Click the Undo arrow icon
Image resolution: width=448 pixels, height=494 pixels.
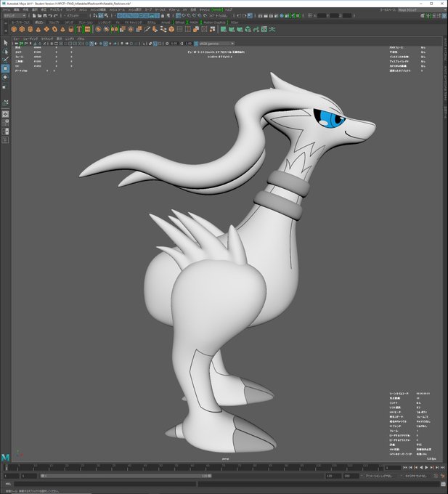(x=50, y=15)
